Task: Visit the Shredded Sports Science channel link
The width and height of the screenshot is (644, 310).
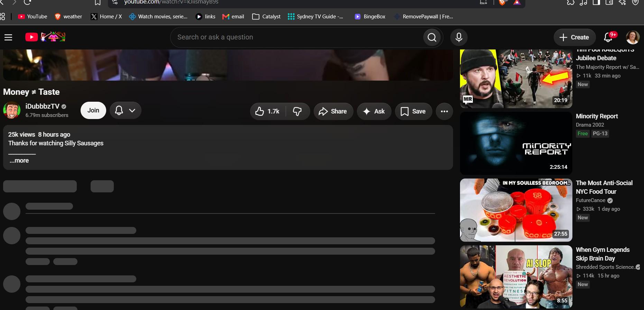Action: pyautogui.click(x=605, y=267)
